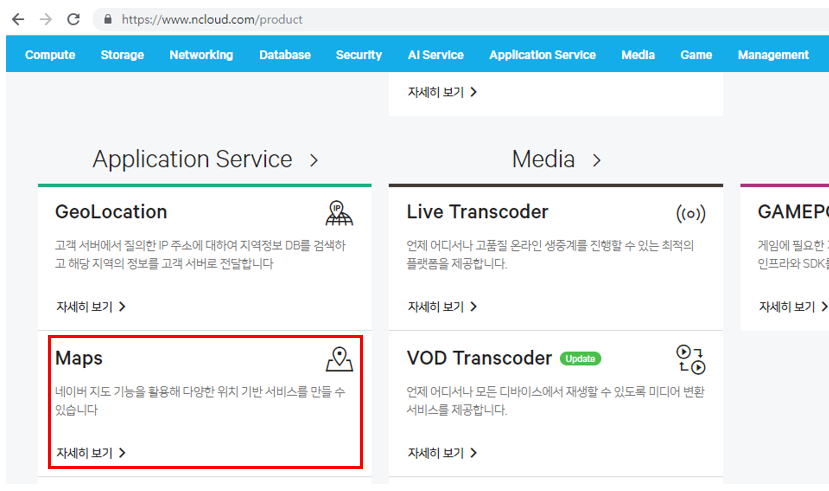Expand the Media section chevron
Screen dimensions: 829x491
pyautogui.click(x=597, y=160)
